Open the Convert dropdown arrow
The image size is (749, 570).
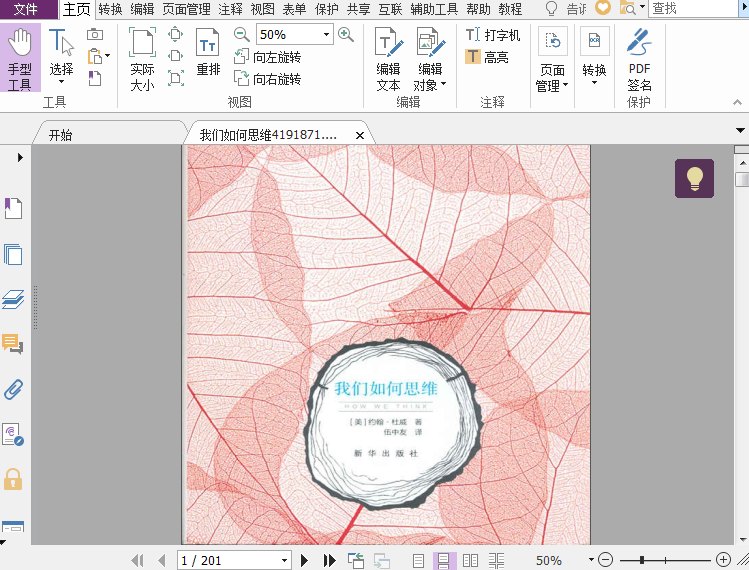(594, 83)
